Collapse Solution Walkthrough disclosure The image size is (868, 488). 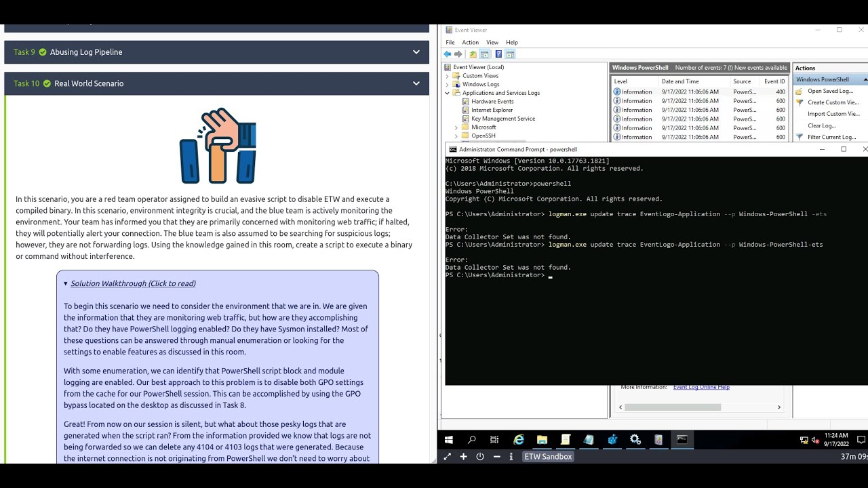130,283
